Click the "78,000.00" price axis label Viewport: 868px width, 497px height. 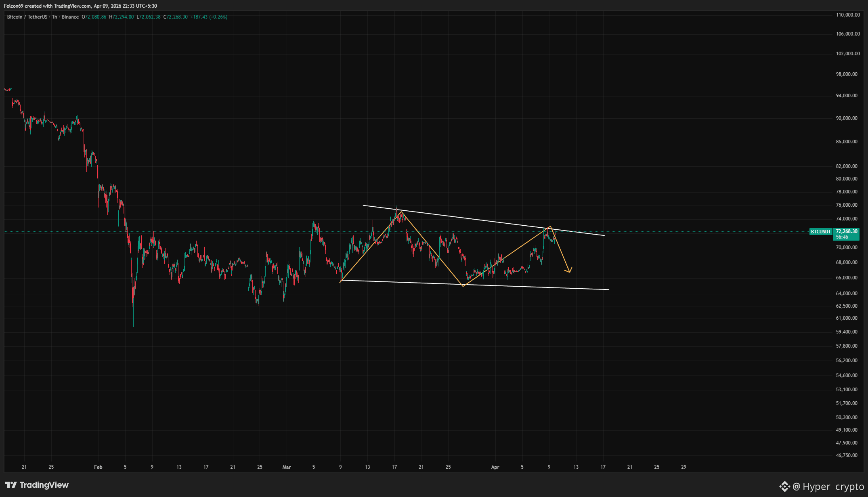click(x=847, y=192)
